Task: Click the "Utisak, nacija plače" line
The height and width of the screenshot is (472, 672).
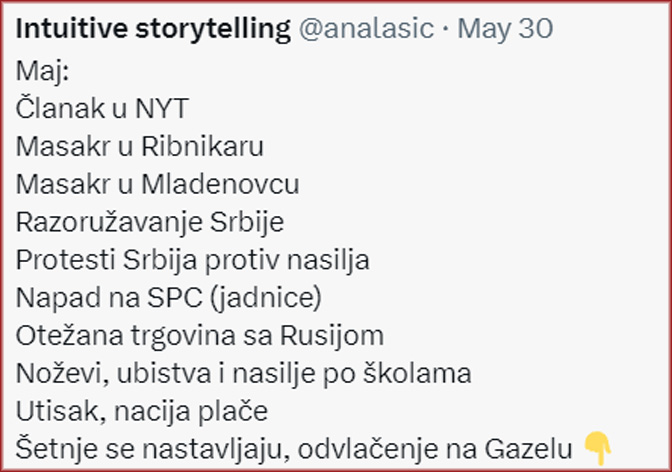Action: (x=144, y=411)
